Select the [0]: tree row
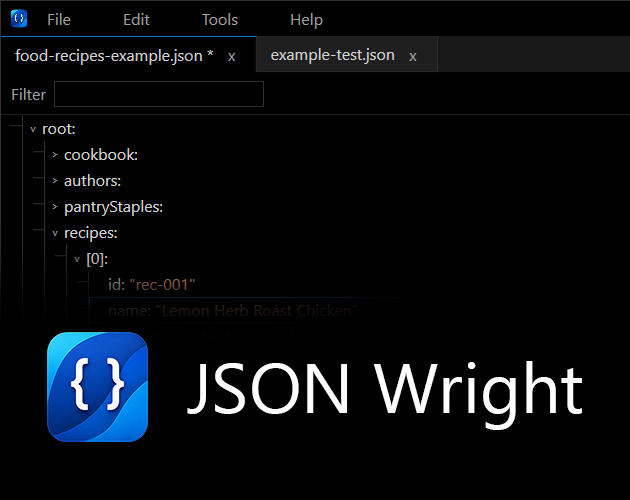 (x=97, y=259)
